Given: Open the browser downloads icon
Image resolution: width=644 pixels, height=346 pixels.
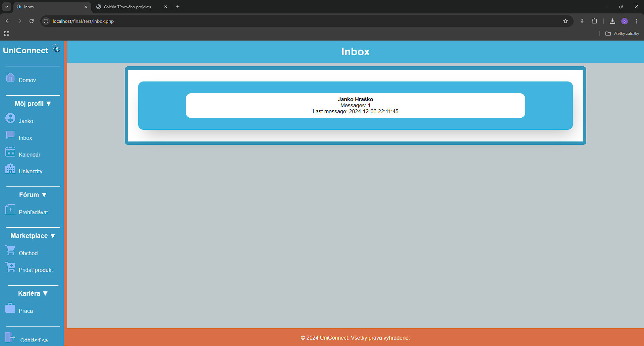Looking at the screenshot, I should (612, 21).
